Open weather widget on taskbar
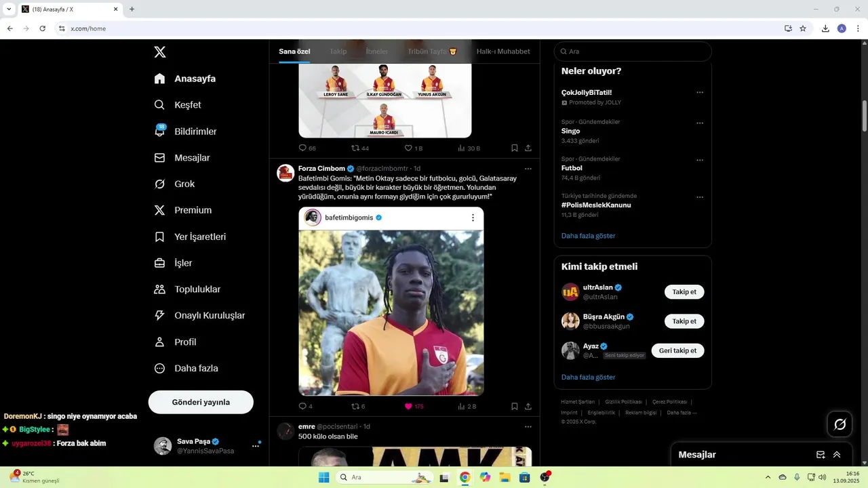This screenshot has height=488, width=868. (34, 477)
